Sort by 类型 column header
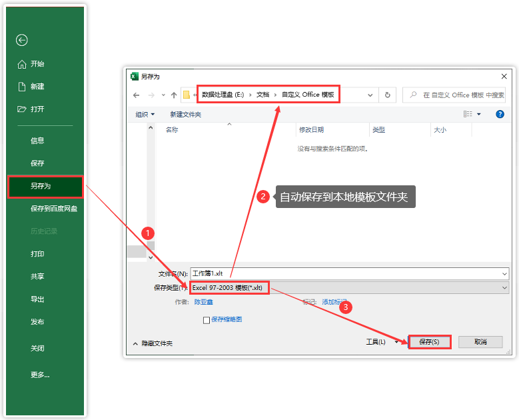This screenshot has width=519, height=420. tap(378, 130)
